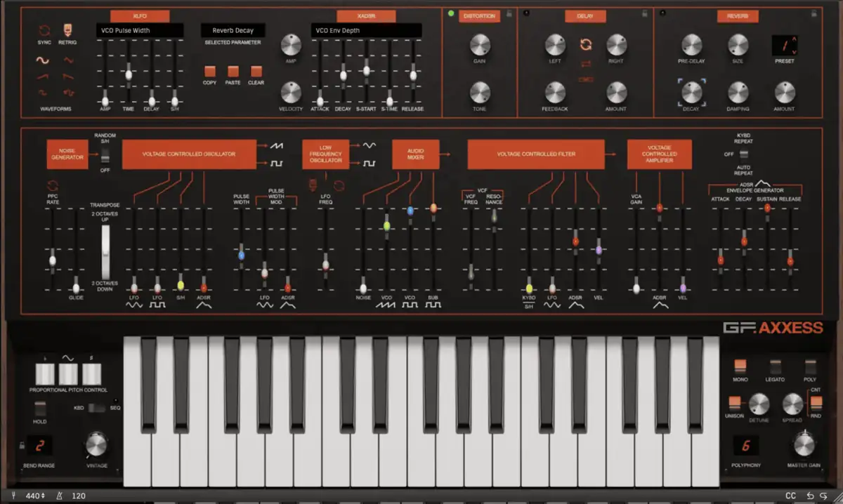Viewport: 843px width, 504px height.
Task: Click the metronome icon next to 120
Action: tap(59, 496)
